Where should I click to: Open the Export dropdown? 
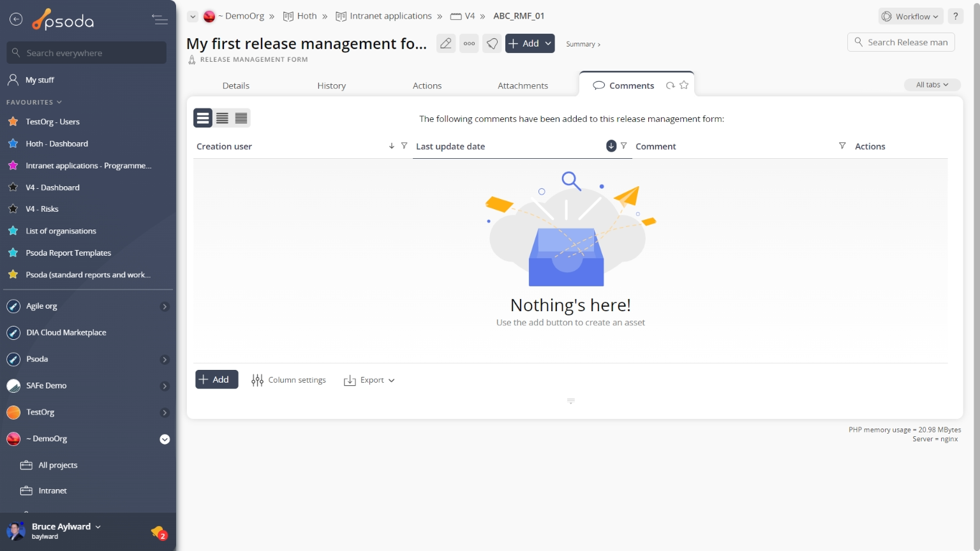[x=369, y=380]
